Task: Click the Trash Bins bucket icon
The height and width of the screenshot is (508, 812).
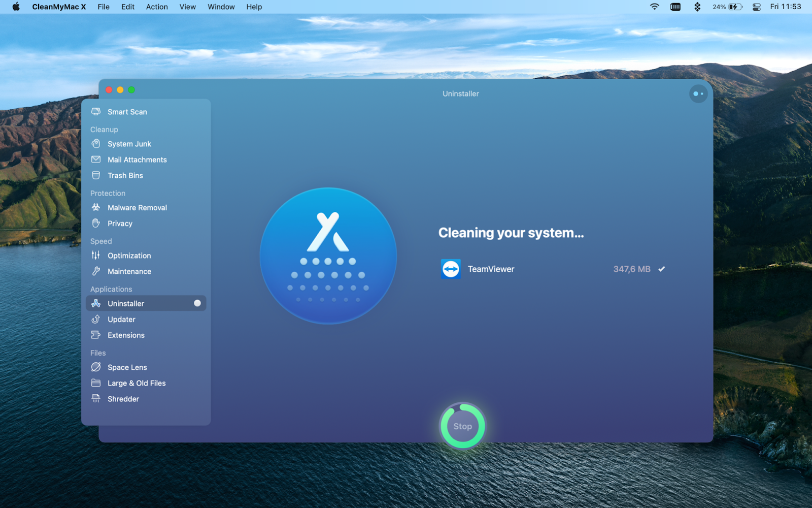Action: [96, 175]
